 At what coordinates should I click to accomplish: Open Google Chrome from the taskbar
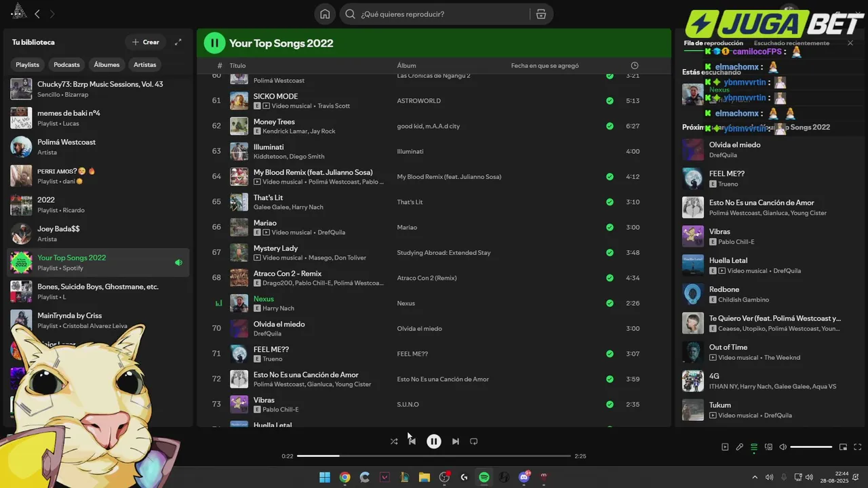click(x=344, y=477)
